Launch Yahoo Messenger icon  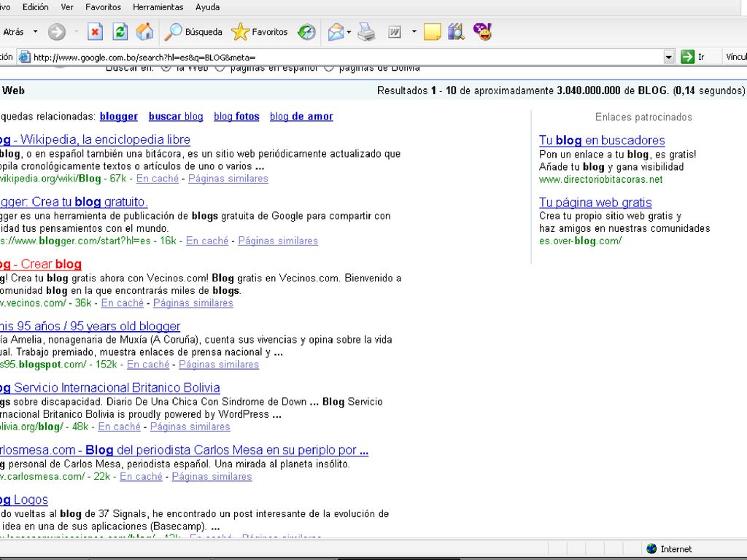[x=482, y=32]
